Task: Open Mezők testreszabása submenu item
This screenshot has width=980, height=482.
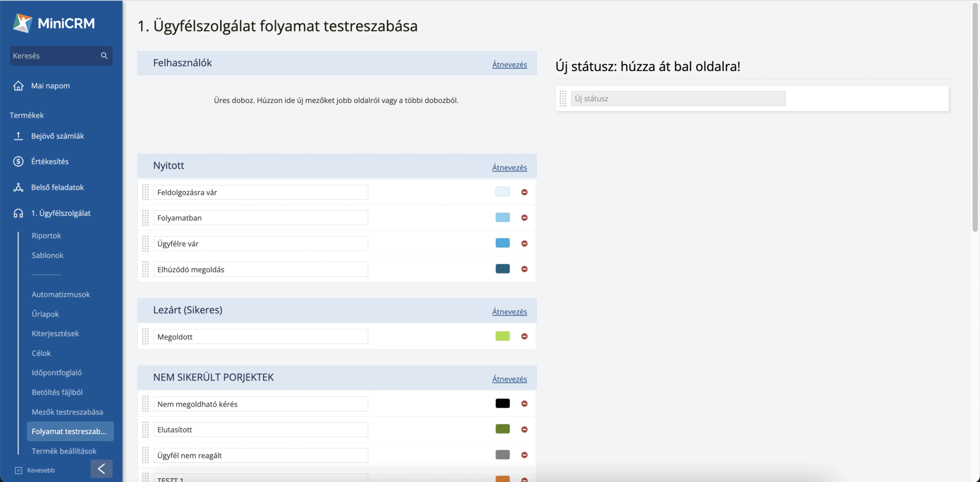Action: [x=67, y=412]
